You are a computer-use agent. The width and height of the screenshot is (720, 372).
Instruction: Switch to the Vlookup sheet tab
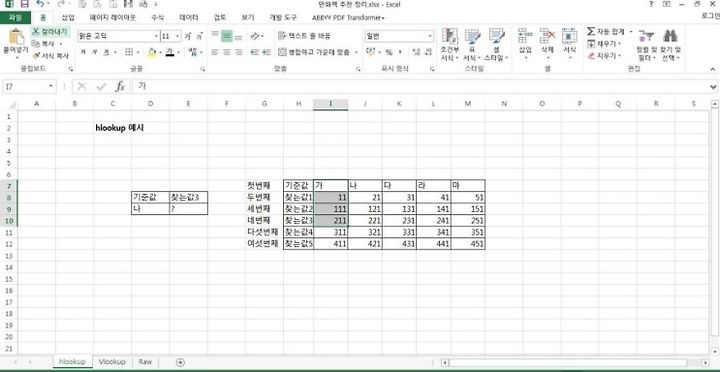click(112, 362)
